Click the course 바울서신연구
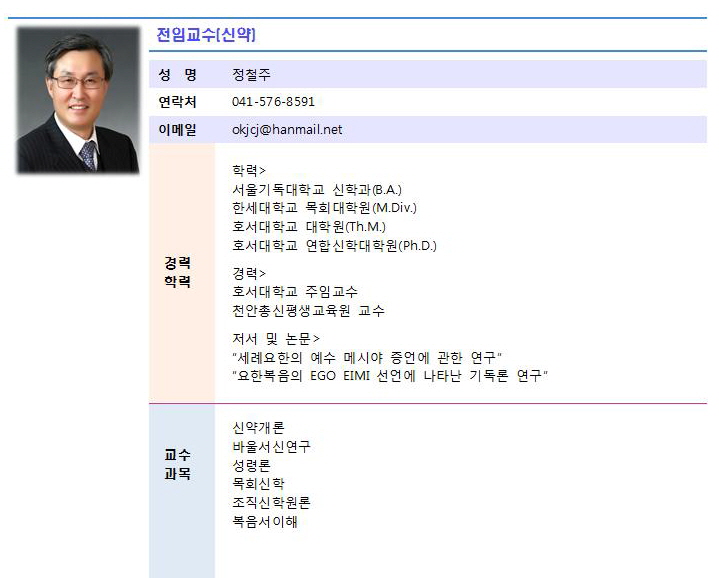Viewport: 719px width, 578px height. tap(271, 446)
